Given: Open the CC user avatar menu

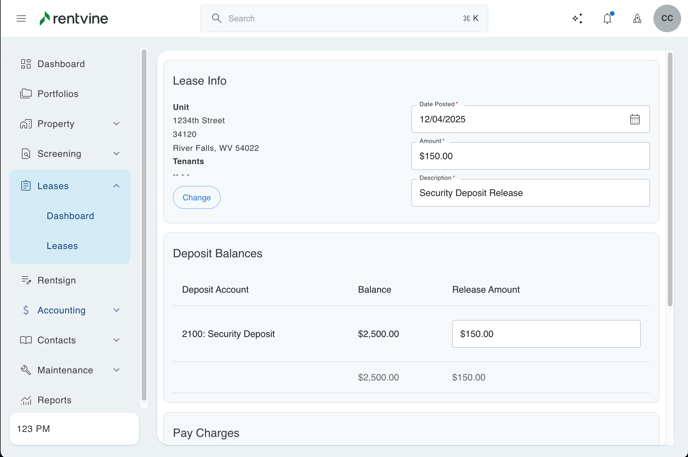Looking at the screenshot, I should pyautogui.click(x=667, y=18).
